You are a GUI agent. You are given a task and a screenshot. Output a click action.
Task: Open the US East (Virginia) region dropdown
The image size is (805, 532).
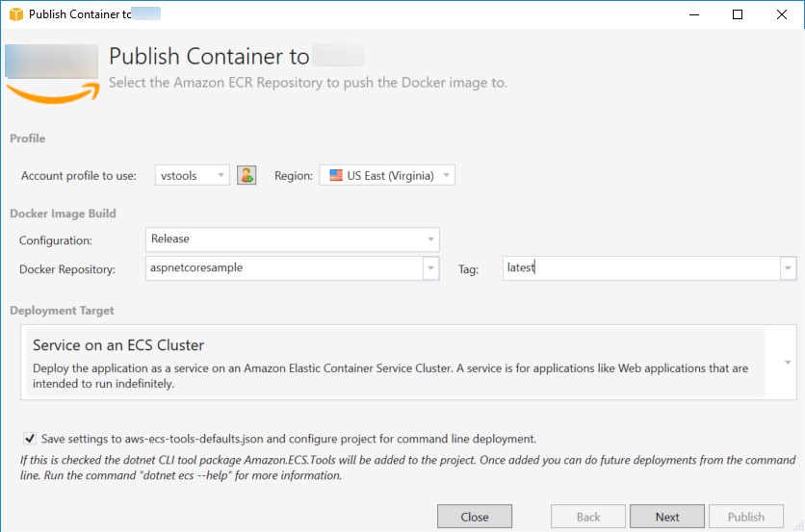387,175
